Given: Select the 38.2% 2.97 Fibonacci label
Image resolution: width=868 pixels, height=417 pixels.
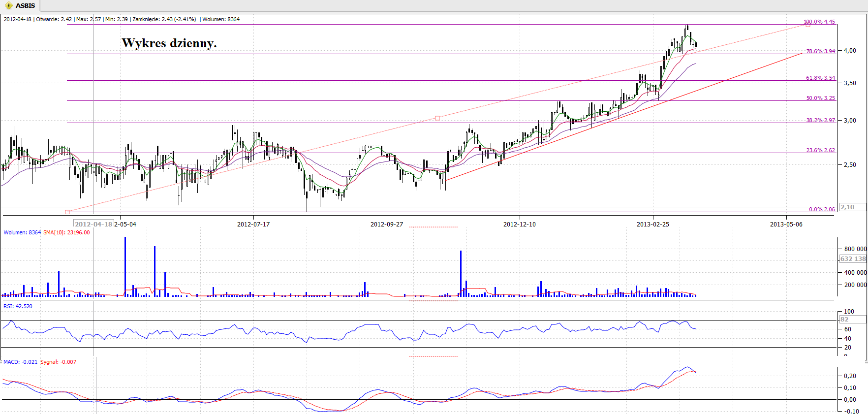Looking at the screenshot, I should (x=821, y=120).
